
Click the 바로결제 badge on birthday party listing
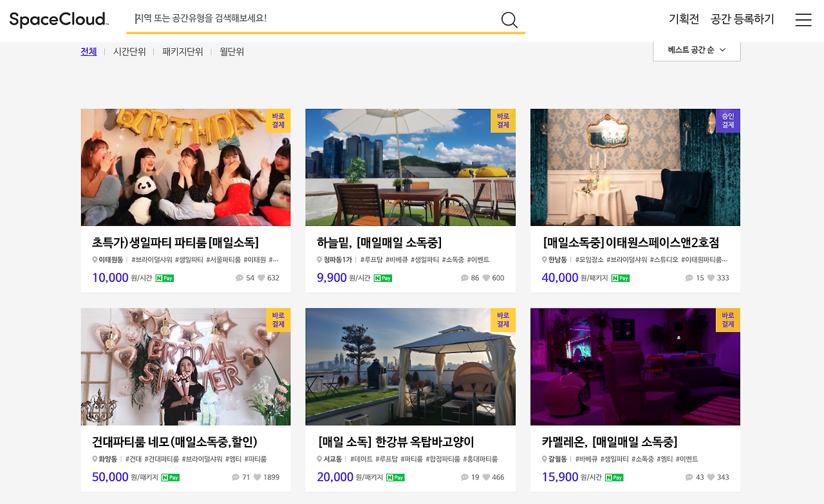point(277,121)
